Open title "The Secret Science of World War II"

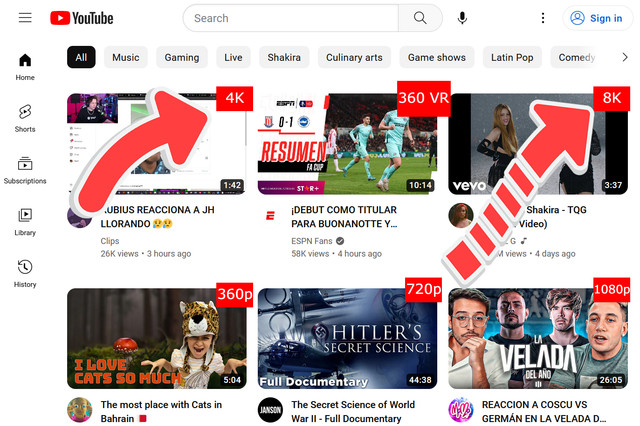pyautogui.click(x=353, y=411)
